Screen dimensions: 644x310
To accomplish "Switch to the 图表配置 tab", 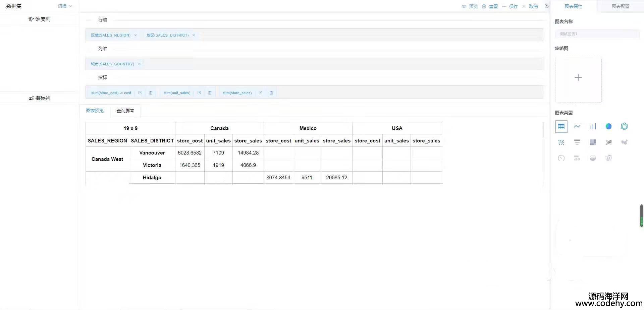I will [x=621, y=6].
